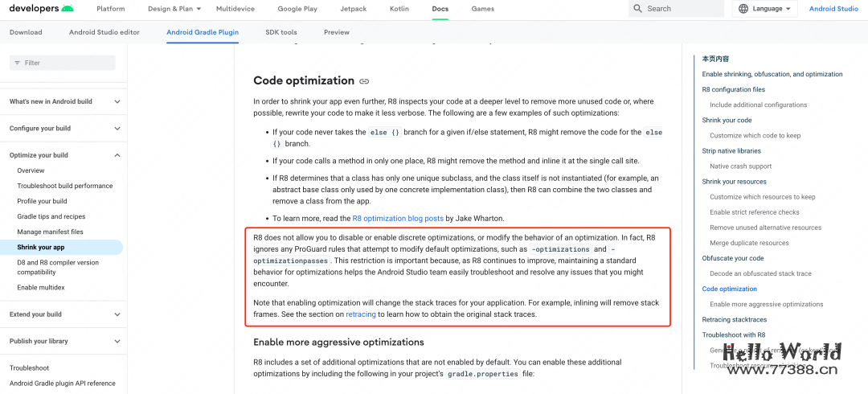
Task: Switch to SDK tools tab
Action: point(281,32)
